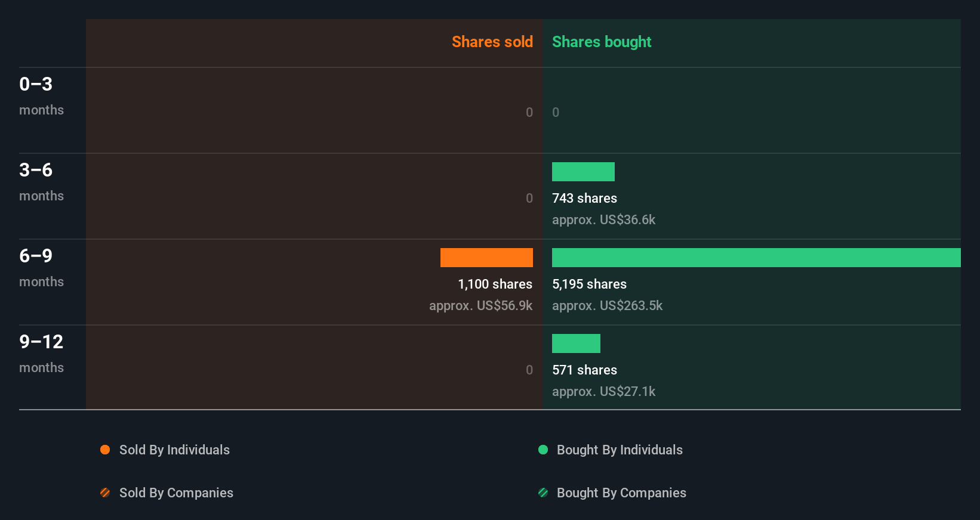This screenshot has height=520, width=980.
Task: Click the green 571 shares bar
Action: pyautogui.click(x=576, y=343)
